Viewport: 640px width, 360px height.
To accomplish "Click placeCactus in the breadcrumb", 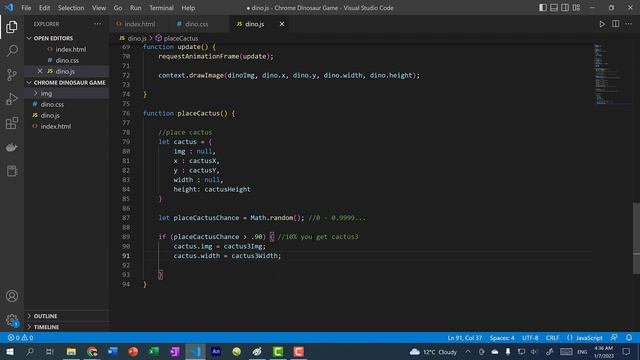I will [181, 38].
